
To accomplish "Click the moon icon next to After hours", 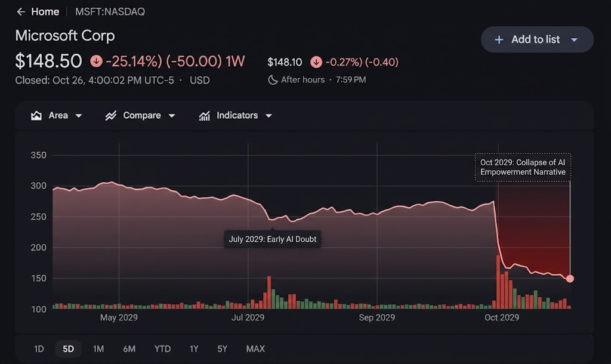I will pos(273,80).
